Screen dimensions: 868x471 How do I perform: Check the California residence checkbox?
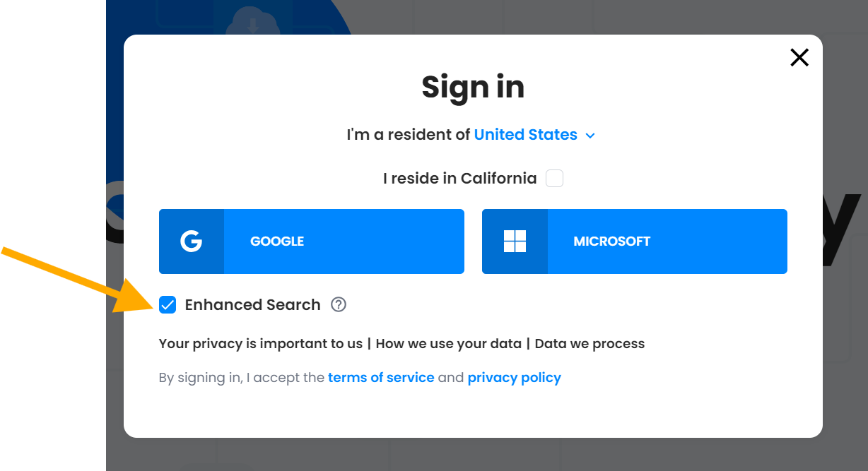pos(555,179)
